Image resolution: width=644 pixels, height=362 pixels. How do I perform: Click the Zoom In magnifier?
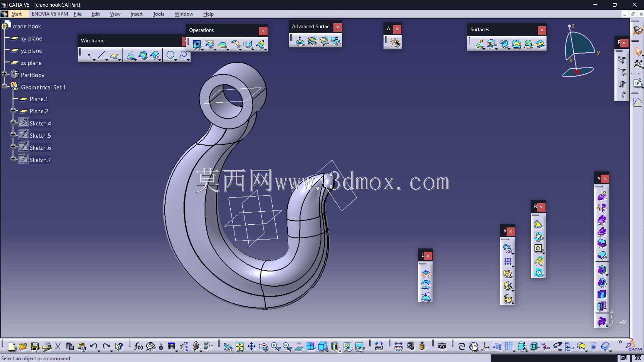276,347
